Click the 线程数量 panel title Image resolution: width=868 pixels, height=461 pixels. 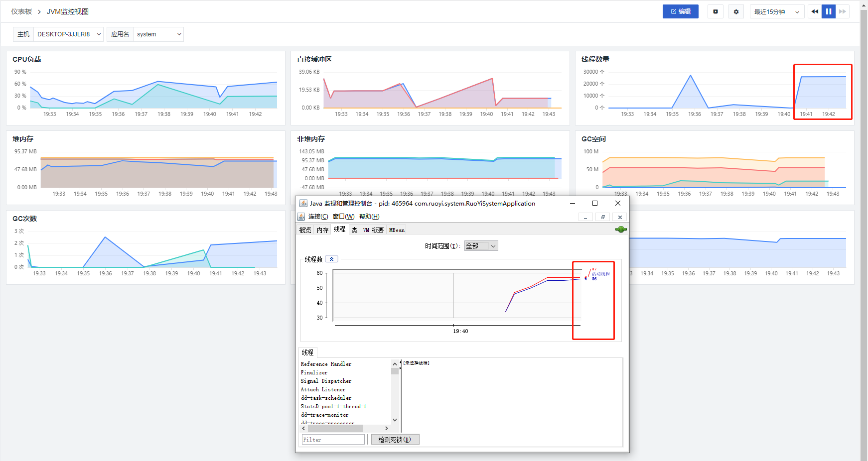pyautogui.click(x=595, y=59)
